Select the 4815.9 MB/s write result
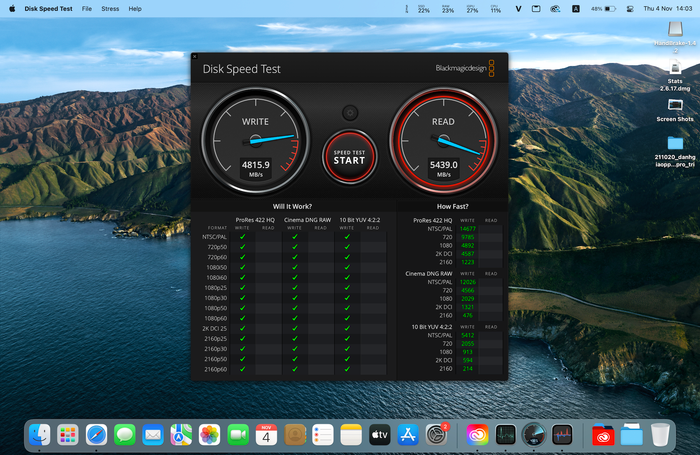700x455 pixels. 255,168
